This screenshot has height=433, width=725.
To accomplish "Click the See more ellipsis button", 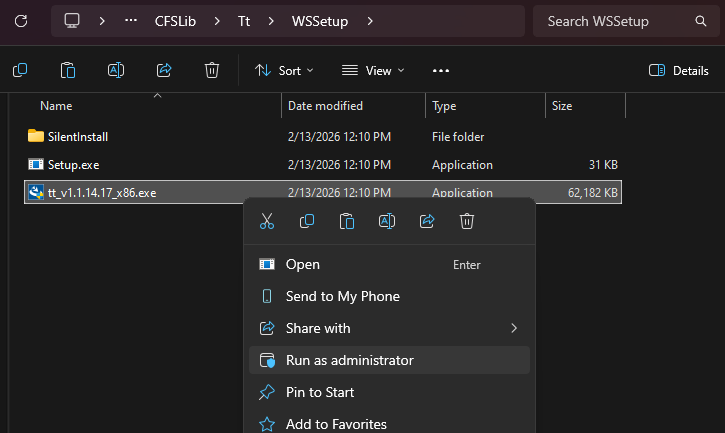I will pos(441,70).
